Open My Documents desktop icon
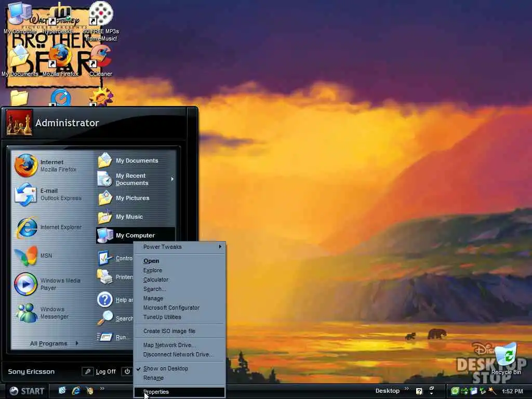 (20, 61)
